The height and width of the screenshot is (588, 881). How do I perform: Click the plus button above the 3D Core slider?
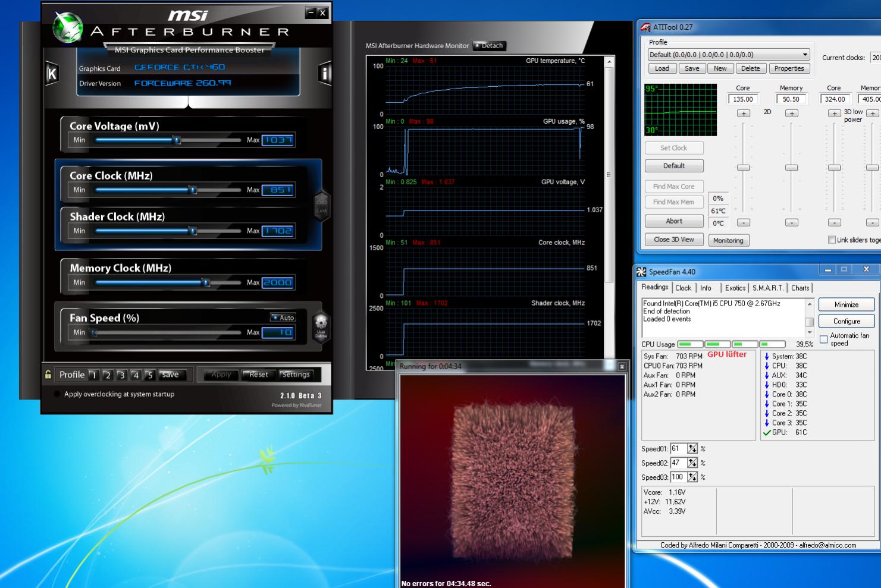[835, 114]
